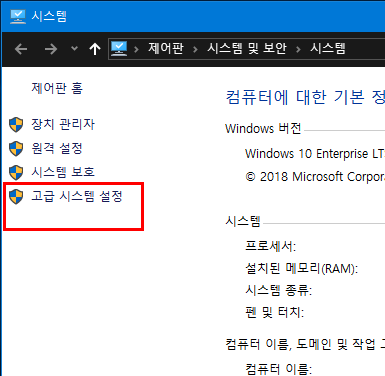The width and height of the screenshot is (385, 376).
Task: Open 시스템 보호 link
Action: pos(63,172)
